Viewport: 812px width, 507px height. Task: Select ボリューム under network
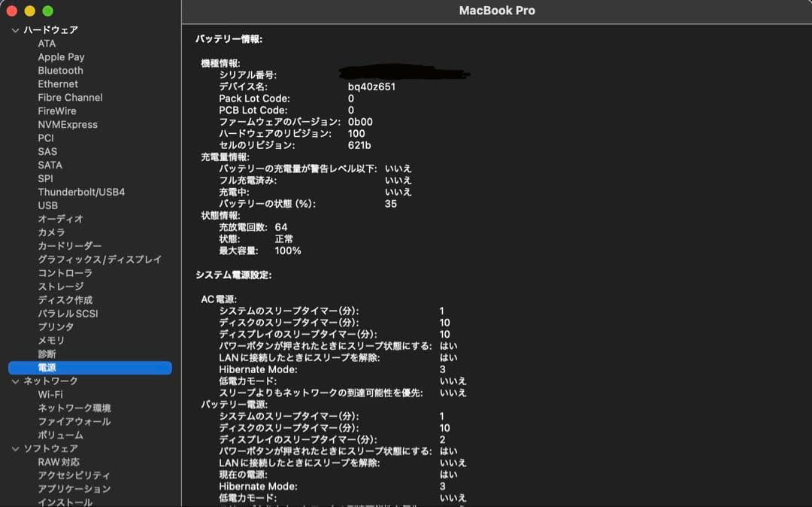pos(60,435)
